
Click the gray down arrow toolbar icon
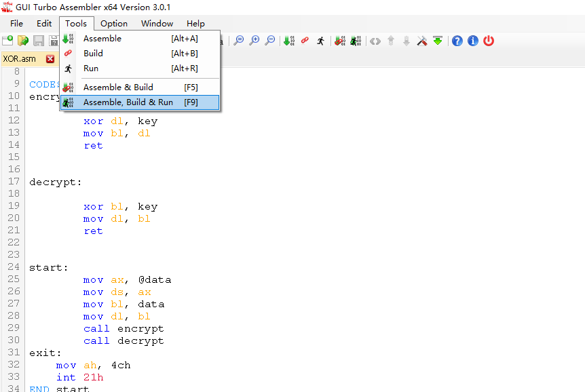coord(407,41)
